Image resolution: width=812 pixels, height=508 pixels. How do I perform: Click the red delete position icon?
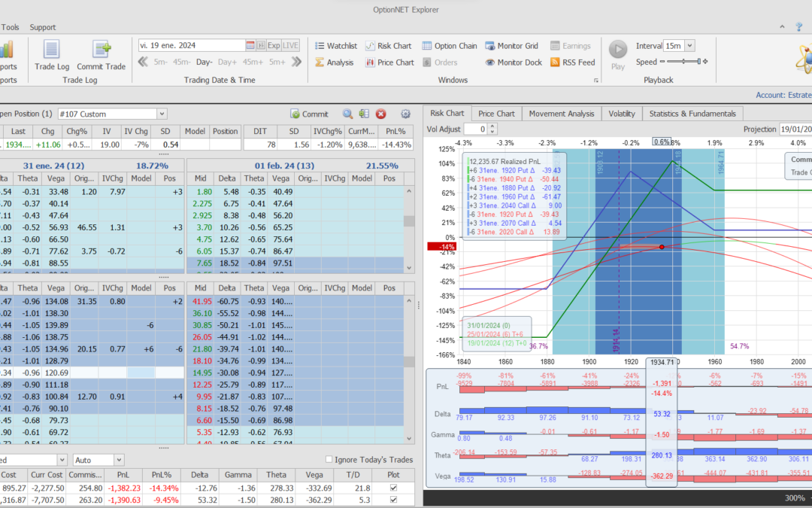pyautogui.click(x=380, y=114)
